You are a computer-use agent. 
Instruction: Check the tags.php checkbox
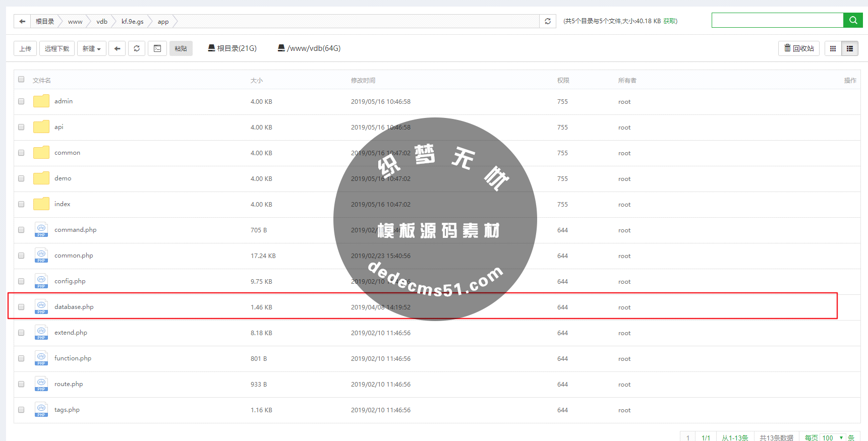pos(21,410)
